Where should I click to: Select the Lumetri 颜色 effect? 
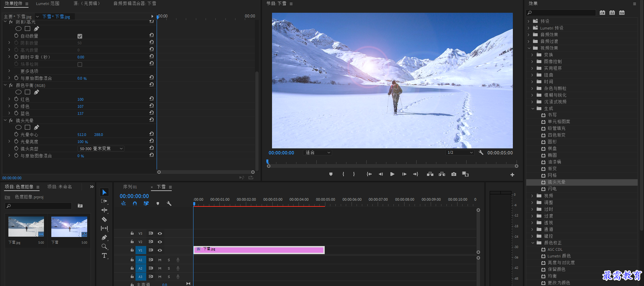[559, 256]
